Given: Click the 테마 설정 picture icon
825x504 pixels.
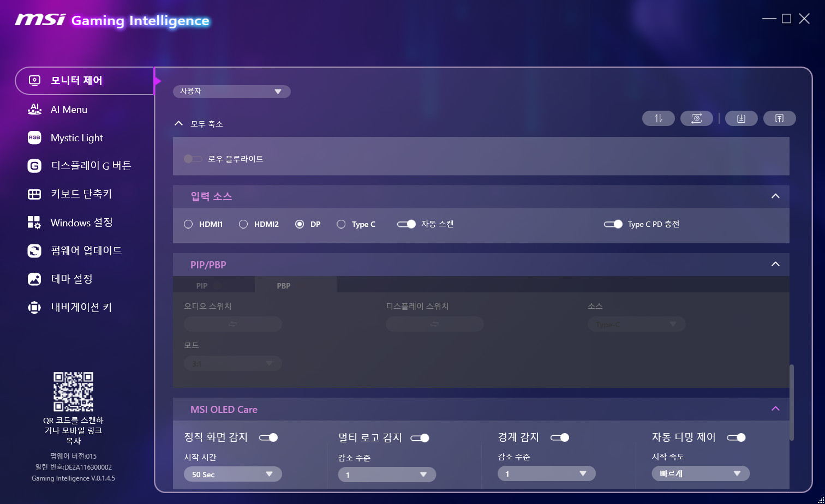Looking at the screenshot, I should tap(34, 279).
